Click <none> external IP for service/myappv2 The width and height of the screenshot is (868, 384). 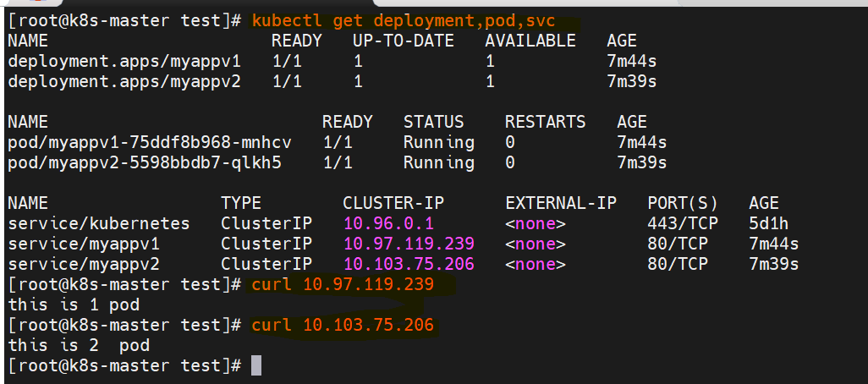[536, 265]
